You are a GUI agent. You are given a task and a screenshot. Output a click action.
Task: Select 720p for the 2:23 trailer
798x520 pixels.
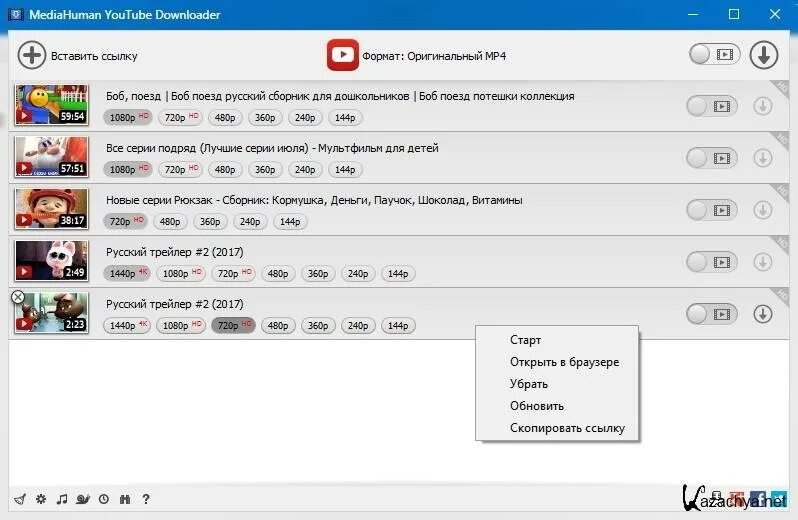click(234, 325)
